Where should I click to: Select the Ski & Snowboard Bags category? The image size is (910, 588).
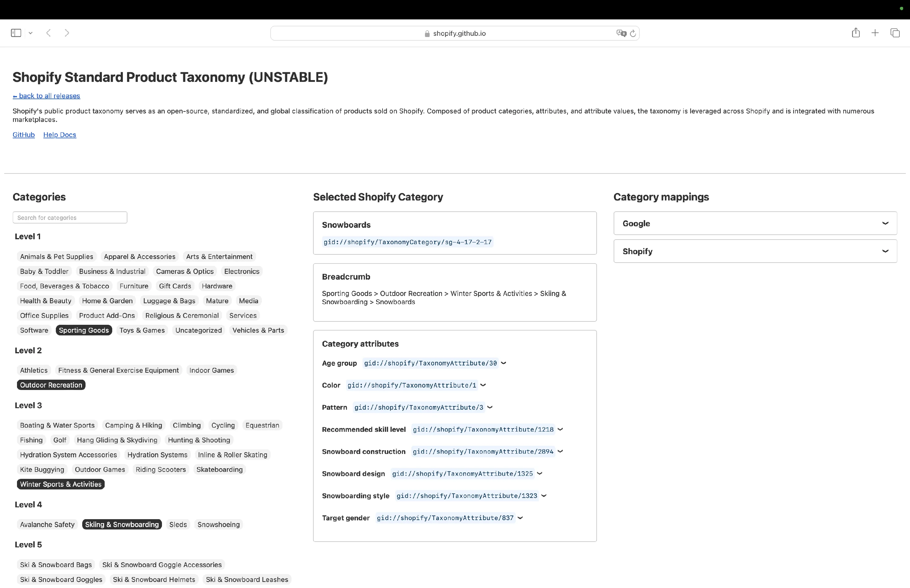[x=56, y=565]
